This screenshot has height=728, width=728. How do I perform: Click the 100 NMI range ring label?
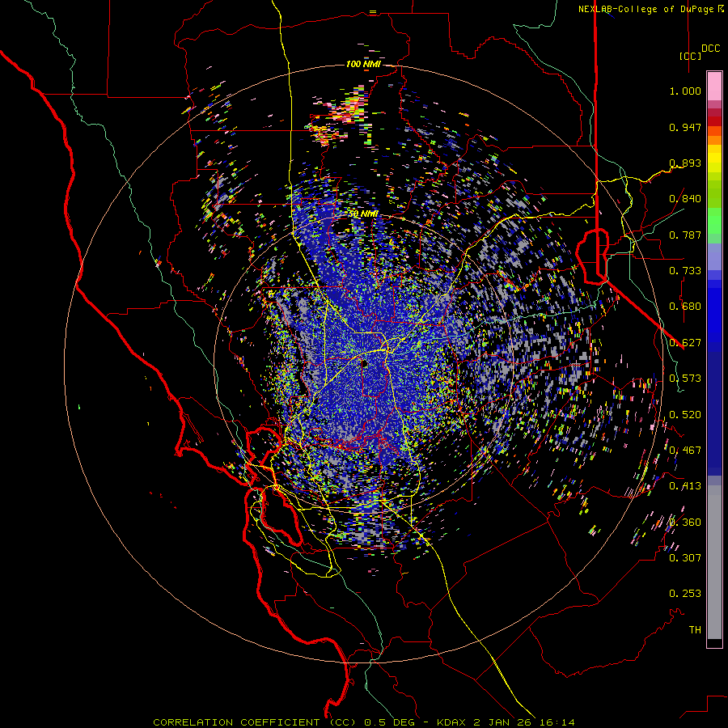tap(363, 64)
